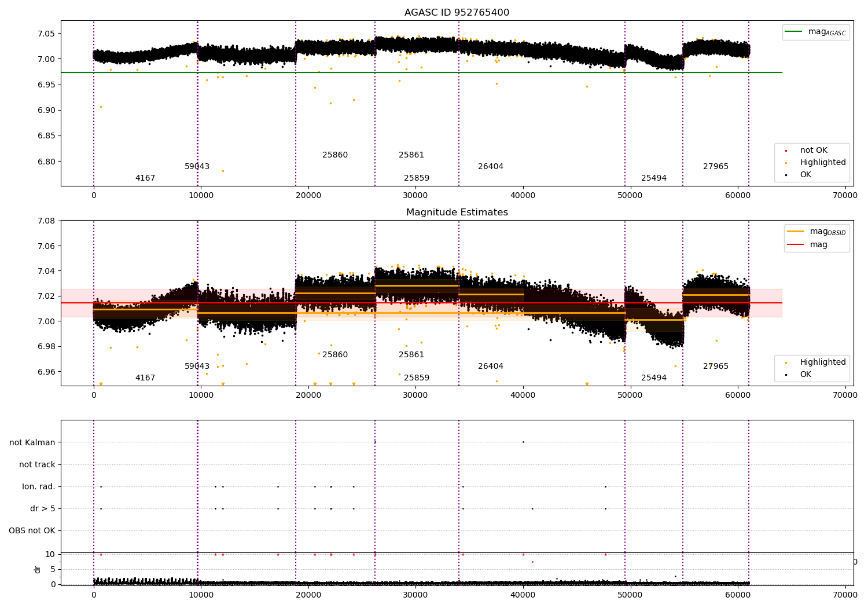Click the 7.02 y-axis tick of the middle plot
This screenshot has height=608, width=868.
pos(47,296)
